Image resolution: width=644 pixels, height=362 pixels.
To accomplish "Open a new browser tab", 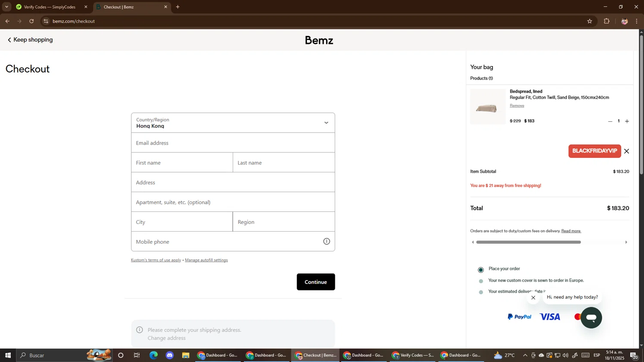I will (x=178, y=7).
